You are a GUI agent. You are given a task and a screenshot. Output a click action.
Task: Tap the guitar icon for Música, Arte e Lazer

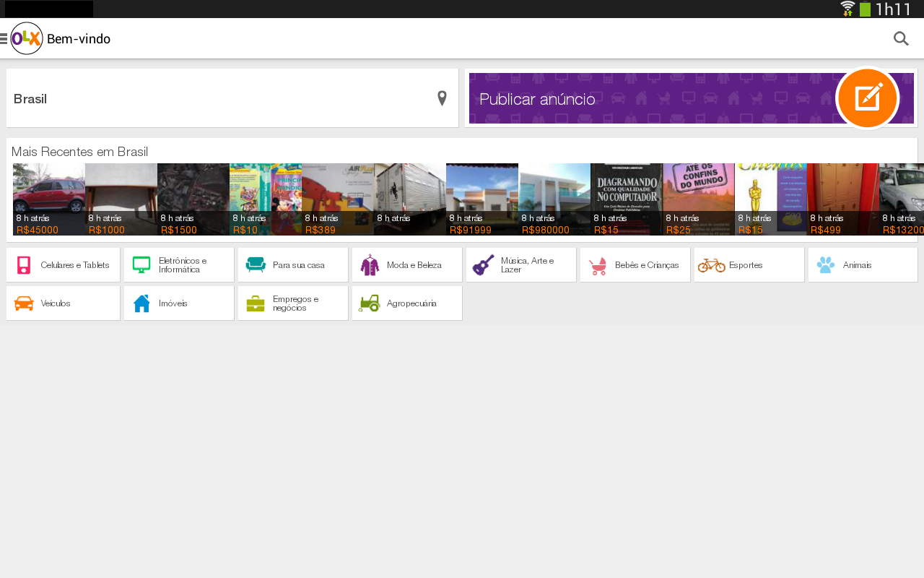484,265
